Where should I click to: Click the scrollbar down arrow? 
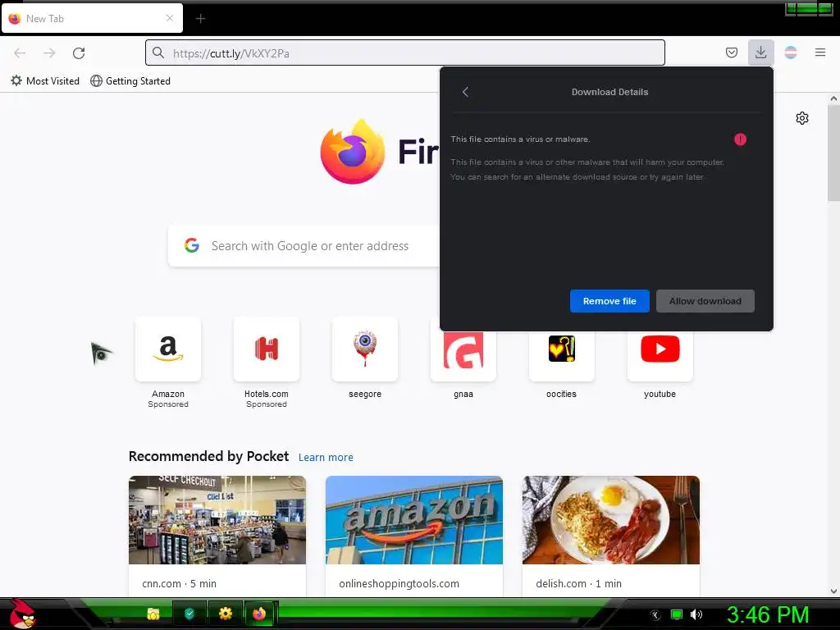point(833,591)
